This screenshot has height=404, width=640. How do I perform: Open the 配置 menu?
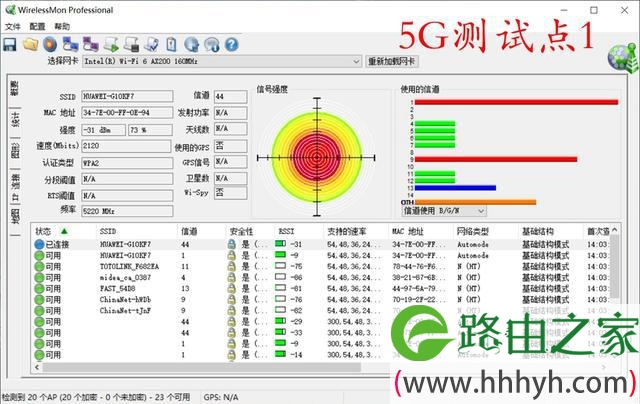pyautogui.click(x=37, y=27)
